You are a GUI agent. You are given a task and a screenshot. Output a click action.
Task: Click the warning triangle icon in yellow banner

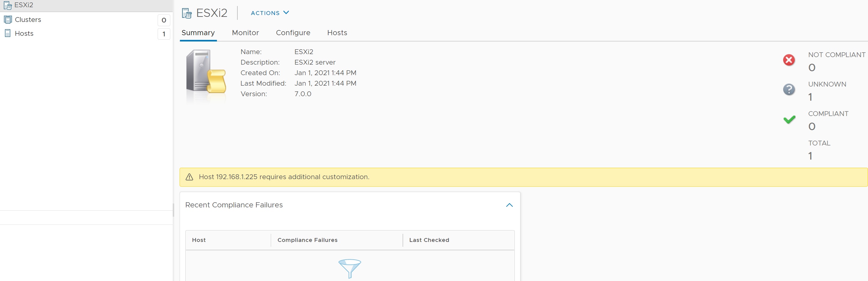point(189,177)
